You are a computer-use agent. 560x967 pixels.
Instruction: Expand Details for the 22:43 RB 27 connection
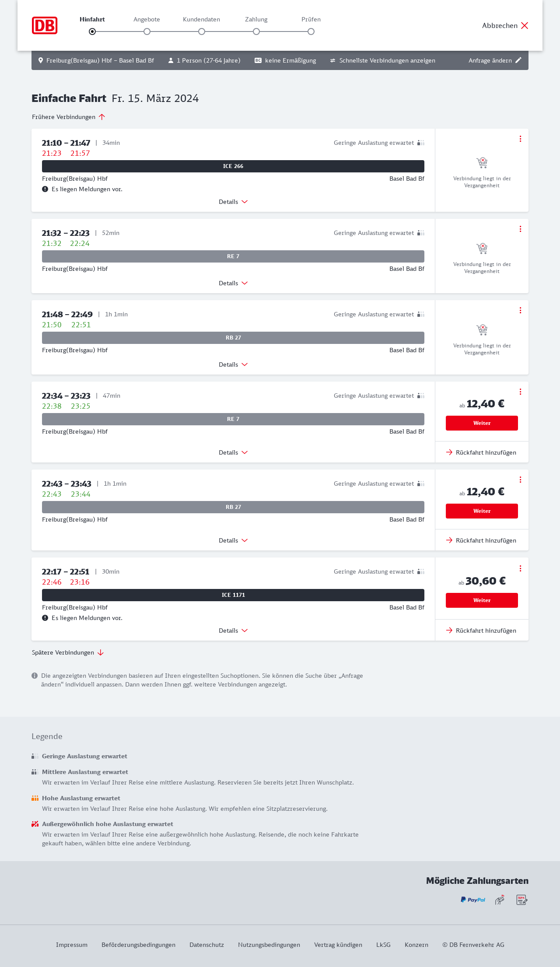click(233, 540)
